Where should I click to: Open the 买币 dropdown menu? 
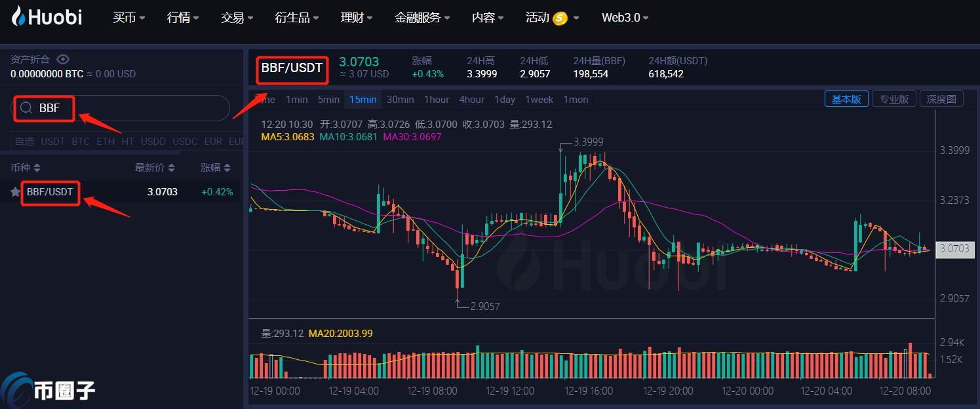pos(128,18)
